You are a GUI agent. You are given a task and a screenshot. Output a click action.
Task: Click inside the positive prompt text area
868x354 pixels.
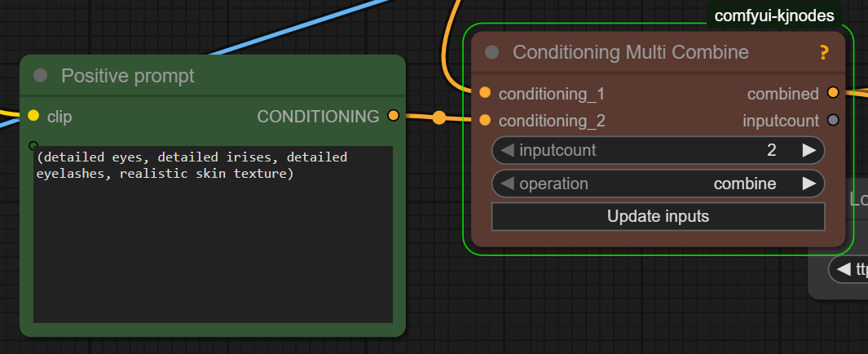(x=212, y=245)
